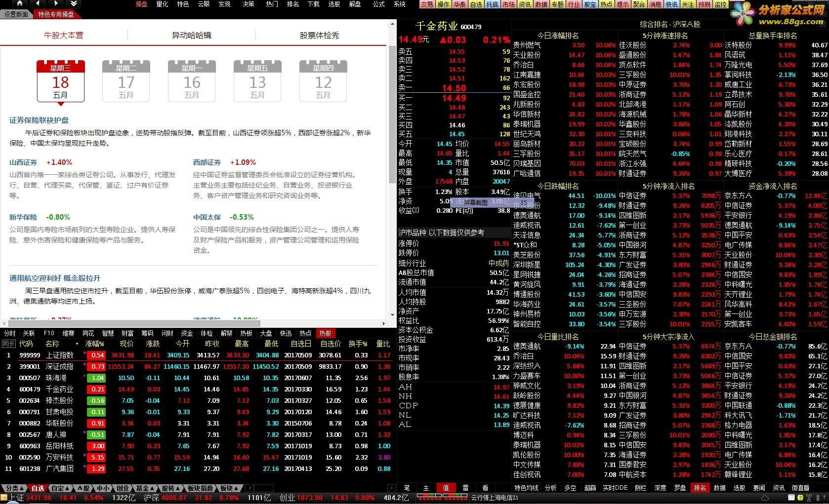Viewport: 829px width, 504px height.
Task: Expand the 股转 bottom dropdown tab
Action: pyautogui.click(x=171, y=488)
